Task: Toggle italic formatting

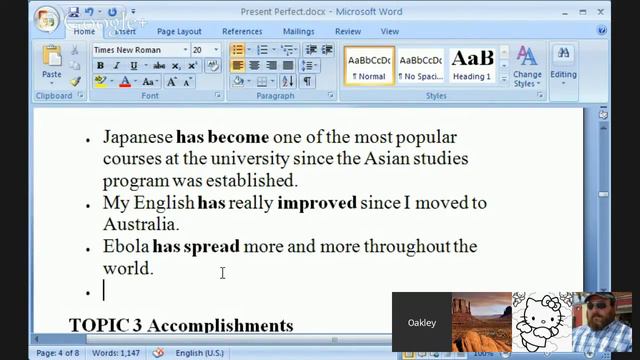Action: [116, 66]
